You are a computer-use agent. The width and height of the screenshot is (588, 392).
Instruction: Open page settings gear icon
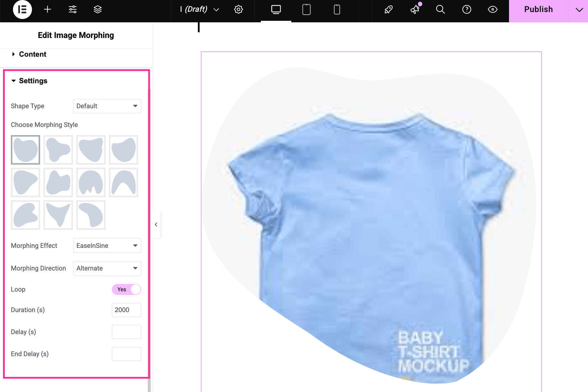pyautogui.click(x=238, y=10)
